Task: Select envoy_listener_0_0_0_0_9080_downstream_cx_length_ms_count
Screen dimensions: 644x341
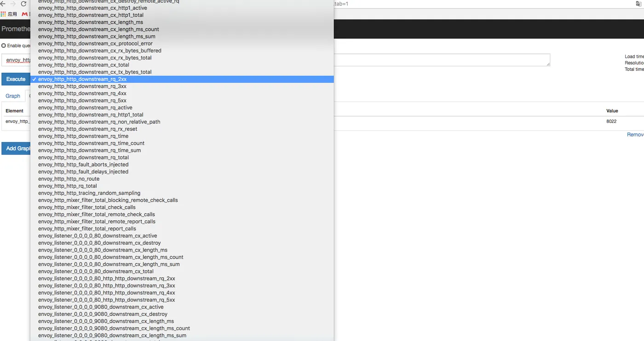Action: click(x=182, y=329)
